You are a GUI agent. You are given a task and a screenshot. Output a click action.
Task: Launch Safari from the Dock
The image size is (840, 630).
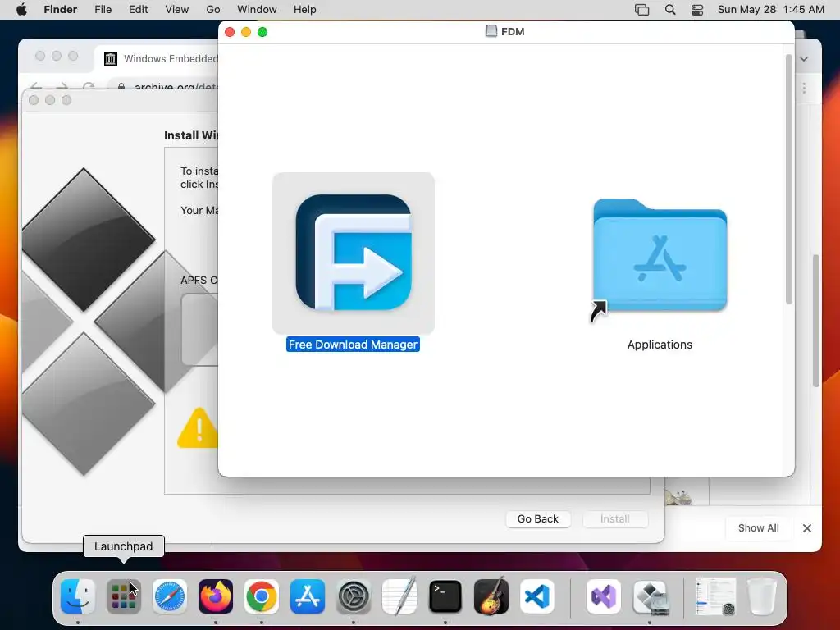click(x=170, y=596)
